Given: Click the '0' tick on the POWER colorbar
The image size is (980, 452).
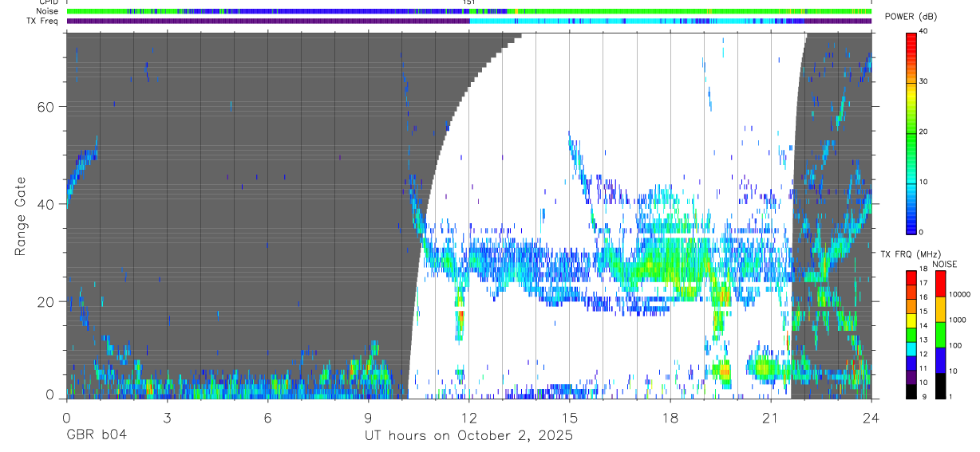Looking at the screenshot, I should (x=922, y=232).
